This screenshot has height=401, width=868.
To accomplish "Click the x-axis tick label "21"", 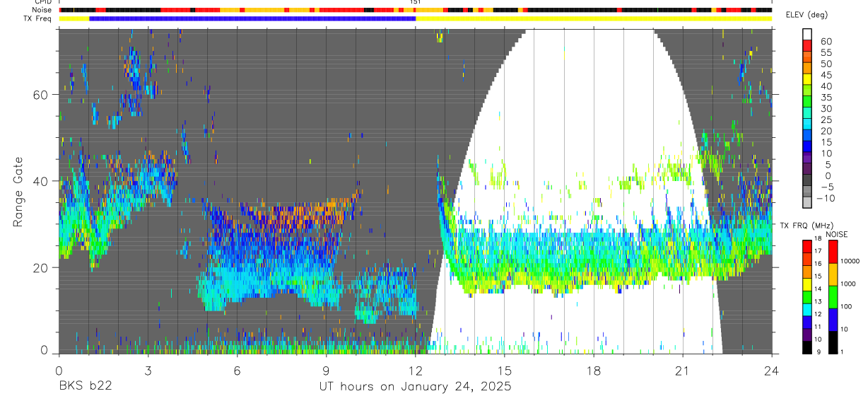I will coord(683,370).
